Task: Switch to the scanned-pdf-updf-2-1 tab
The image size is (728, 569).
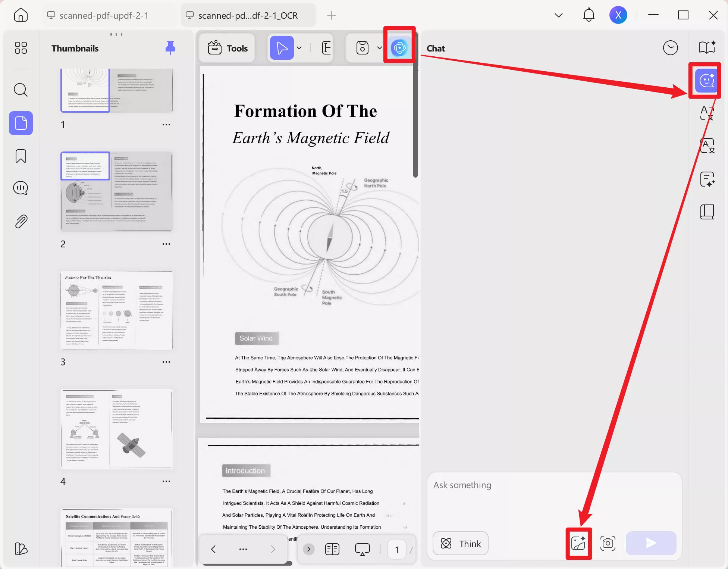Action: point(104,15)
